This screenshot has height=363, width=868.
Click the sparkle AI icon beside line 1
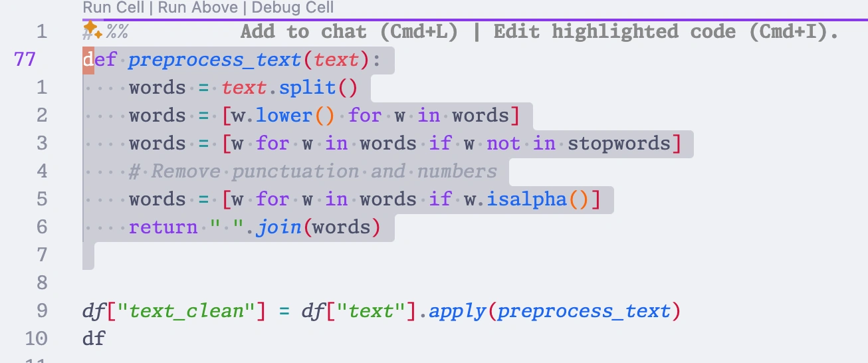92,31
